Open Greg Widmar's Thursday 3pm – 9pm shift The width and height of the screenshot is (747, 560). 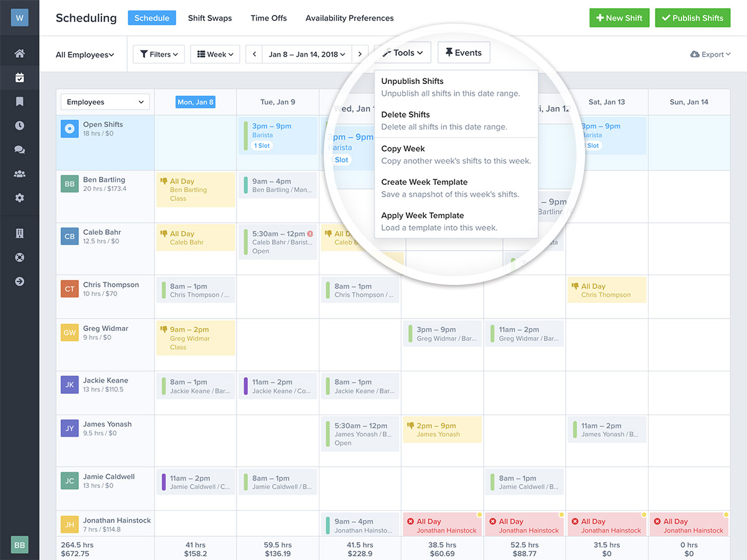442,334
